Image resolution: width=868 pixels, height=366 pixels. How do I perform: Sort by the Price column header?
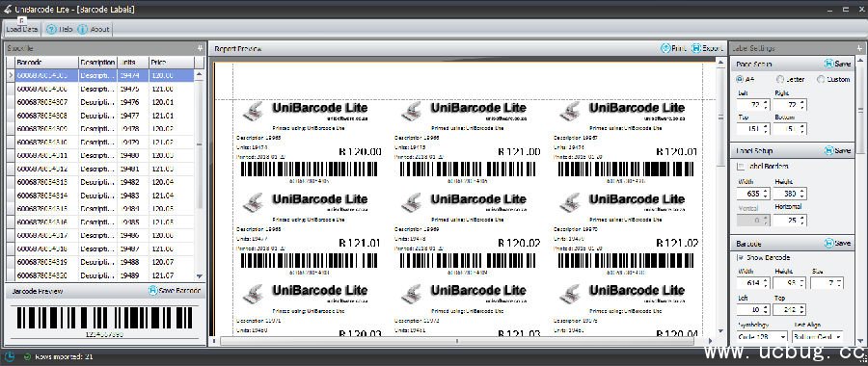[172, 63]
